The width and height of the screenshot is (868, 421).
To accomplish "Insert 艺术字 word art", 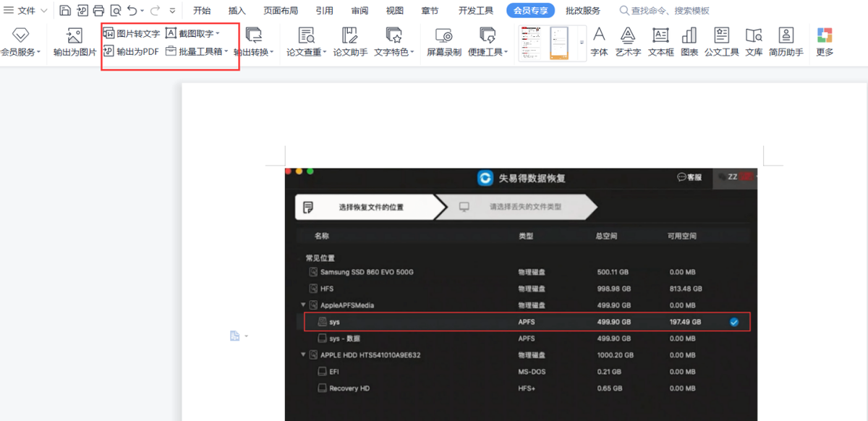I will point(628,43).
